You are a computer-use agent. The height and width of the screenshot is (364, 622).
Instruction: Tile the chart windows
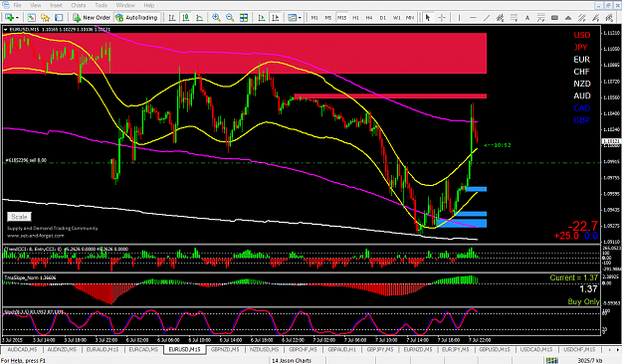(x=244, y=18)
